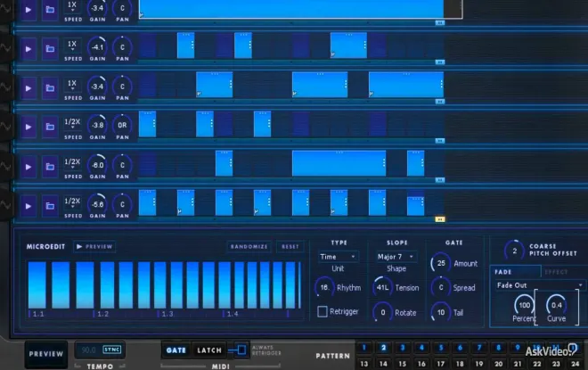Open the Type unit dropdown showing Time

pyautogui.click(x=338, y=257)
